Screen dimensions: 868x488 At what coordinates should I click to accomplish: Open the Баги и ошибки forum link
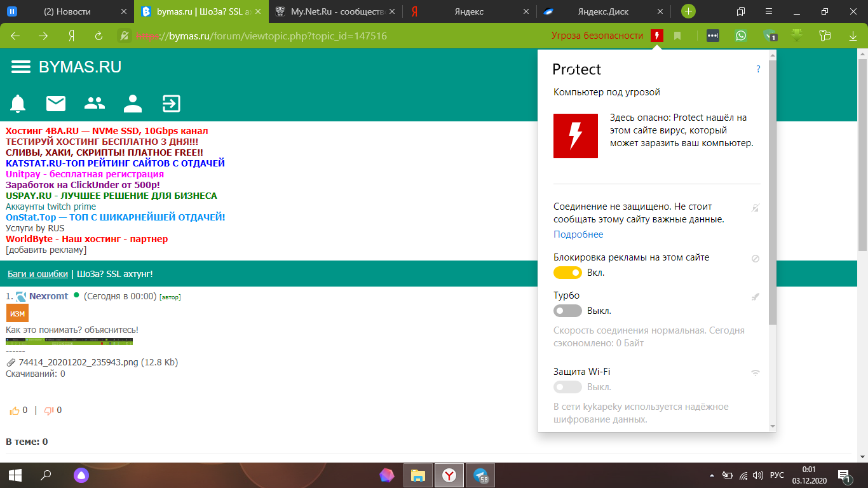[37, 274]
